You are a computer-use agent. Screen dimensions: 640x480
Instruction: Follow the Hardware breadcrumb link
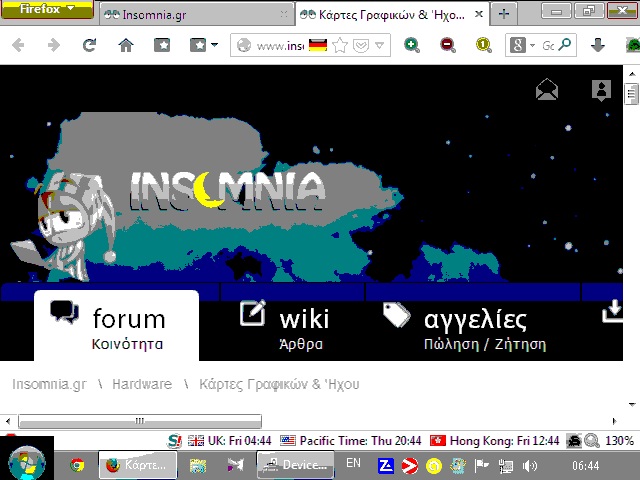pos(142,384)
